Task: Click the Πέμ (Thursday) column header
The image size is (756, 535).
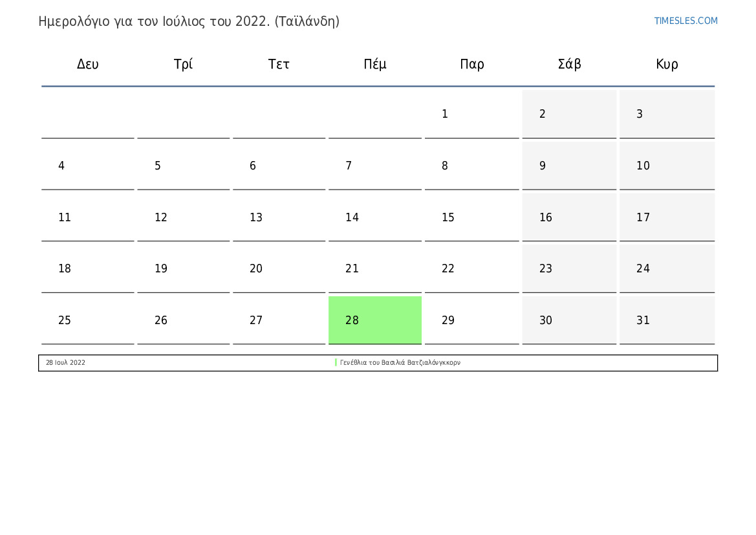Action: tap(375, 64)
